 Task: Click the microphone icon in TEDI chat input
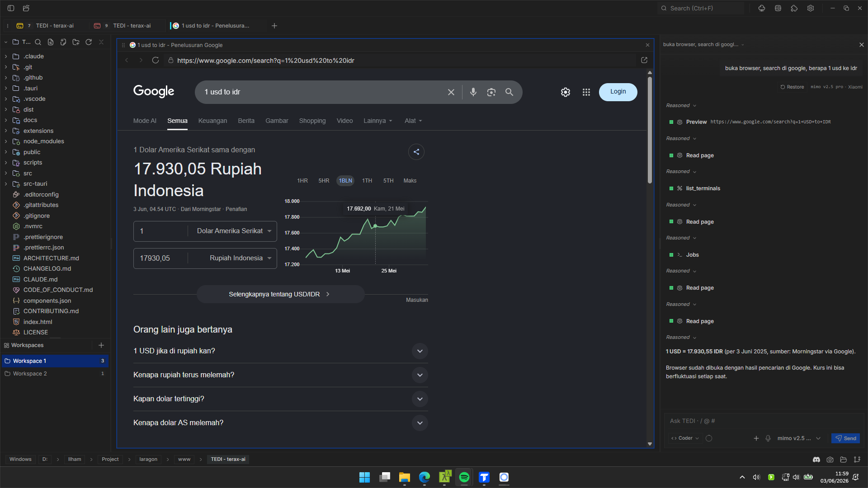(x=768, y=438)
